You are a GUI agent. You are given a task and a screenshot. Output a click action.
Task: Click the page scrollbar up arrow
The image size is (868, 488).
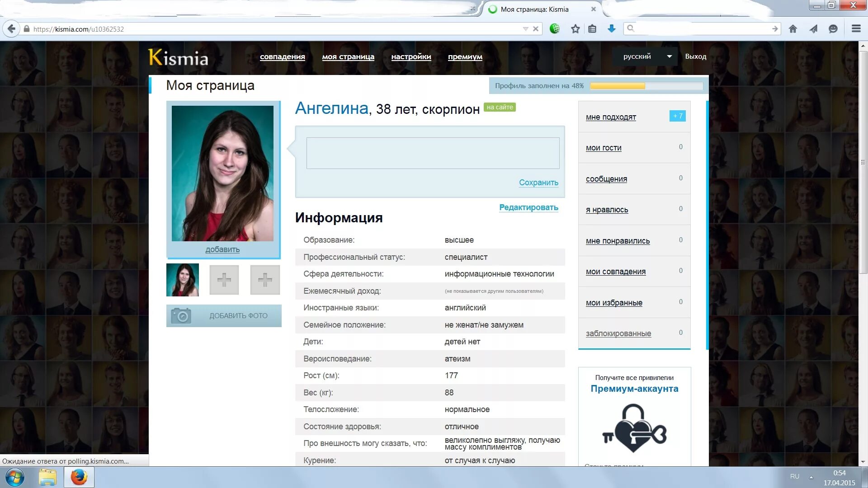tap(863, 46)
